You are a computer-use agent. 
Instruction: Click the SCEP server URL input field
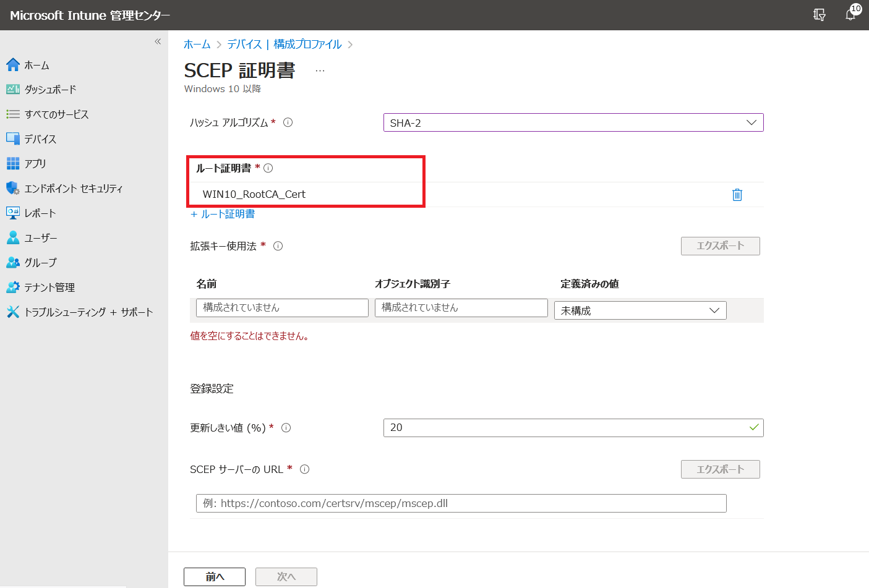[x=461, y=503]
